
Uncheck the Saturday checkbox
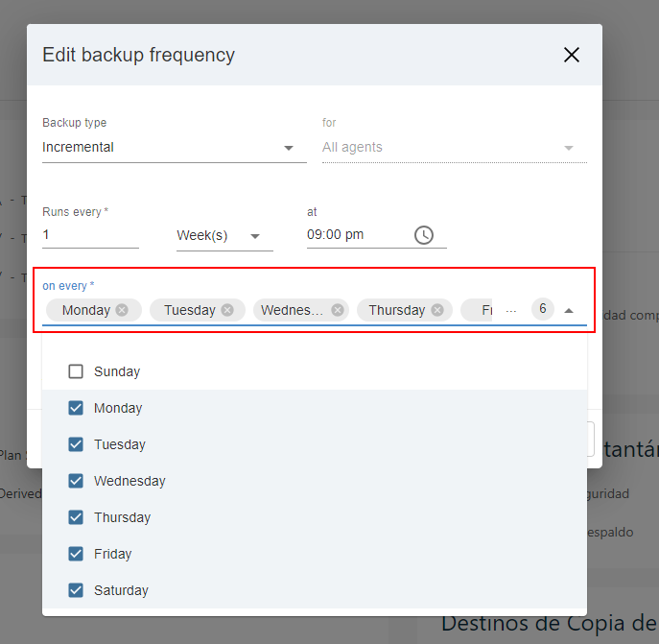coord(76,590)
